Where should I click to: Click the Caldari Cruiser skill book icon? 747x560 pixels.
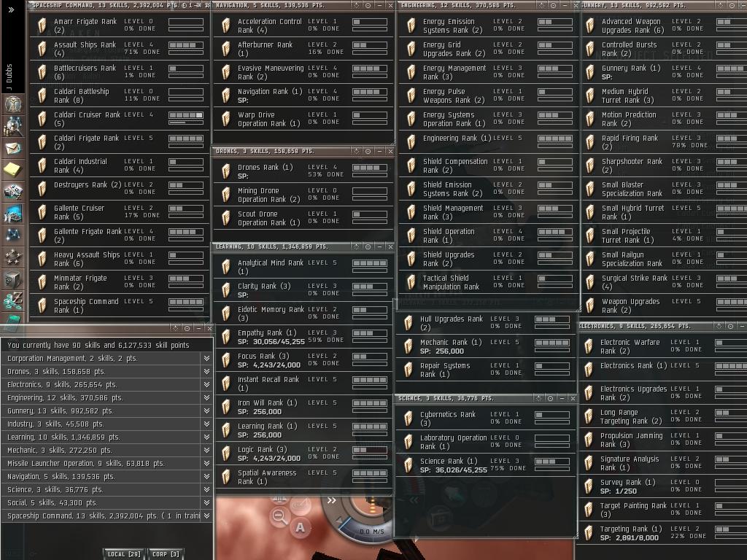(42, 119)
